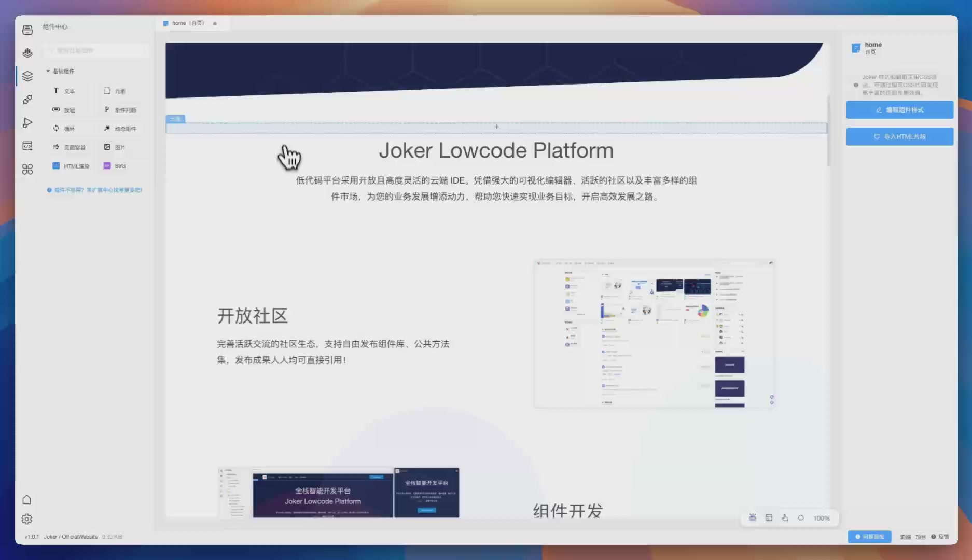
Task: Select the 页面容器 page container component
Action: pos(70,147)
